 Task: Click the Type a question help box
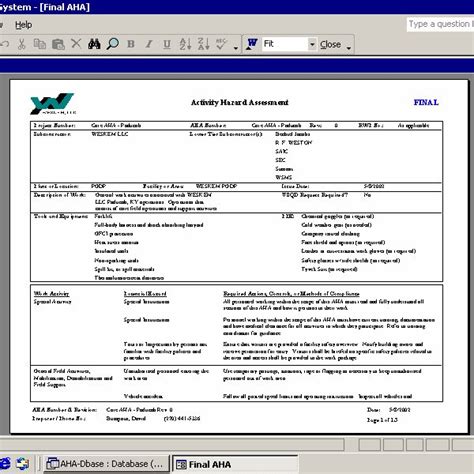[440, 24]
